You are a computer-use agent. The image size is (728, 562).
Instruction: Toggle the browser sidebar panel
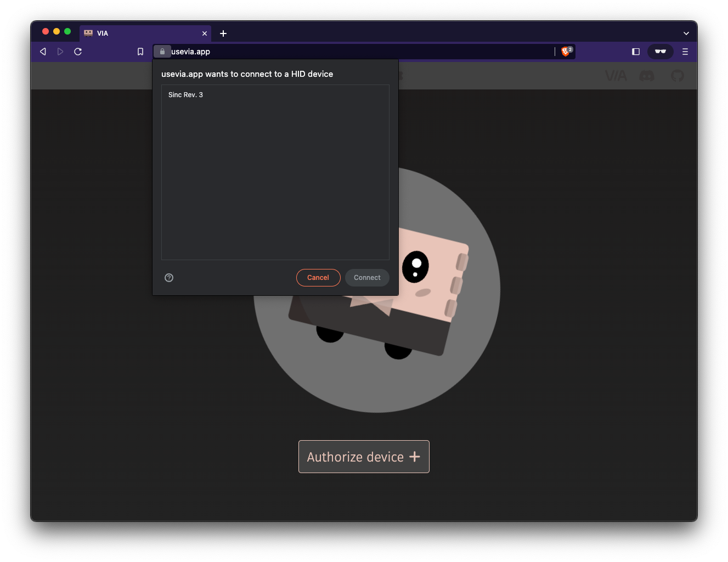click(x=636, y=52)
